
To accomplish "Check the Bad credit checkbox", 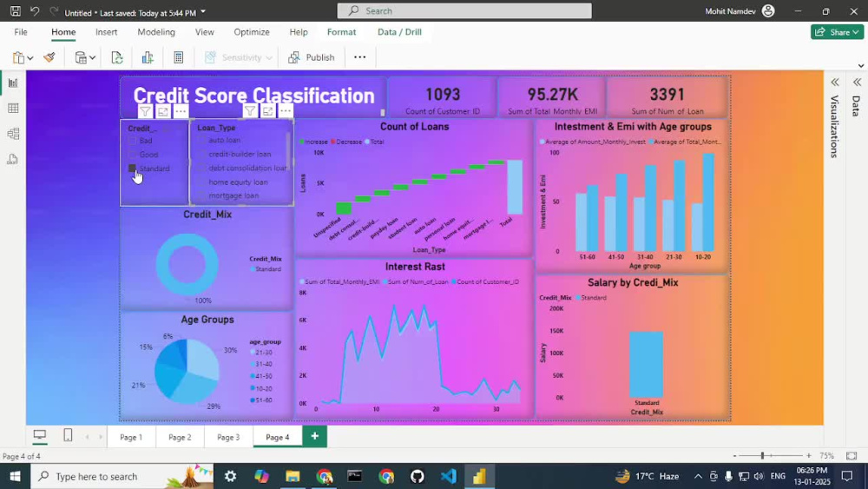I will point(132,141).
